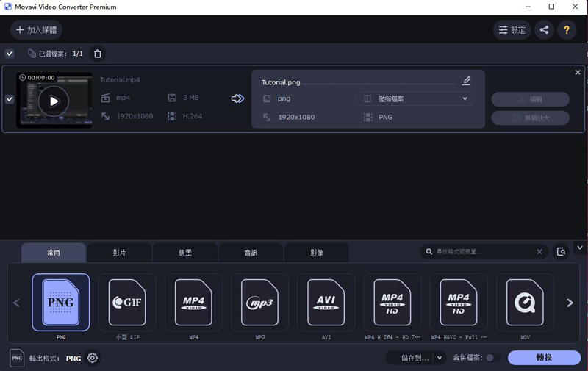Viewport: 588px width, 371px height.
Task: Show previous formats with left arrow
Action: 16,303
